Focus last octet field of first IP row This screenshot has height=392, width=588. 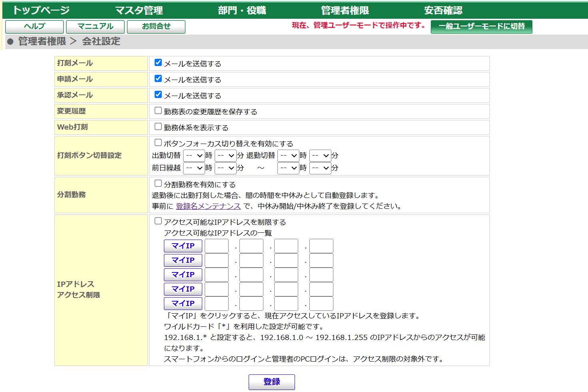click(x=321, y=246)
